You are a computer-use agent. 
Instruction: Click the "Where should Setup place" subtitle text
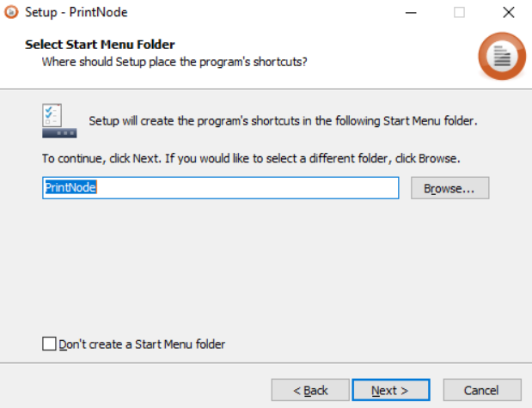(174, 62)
